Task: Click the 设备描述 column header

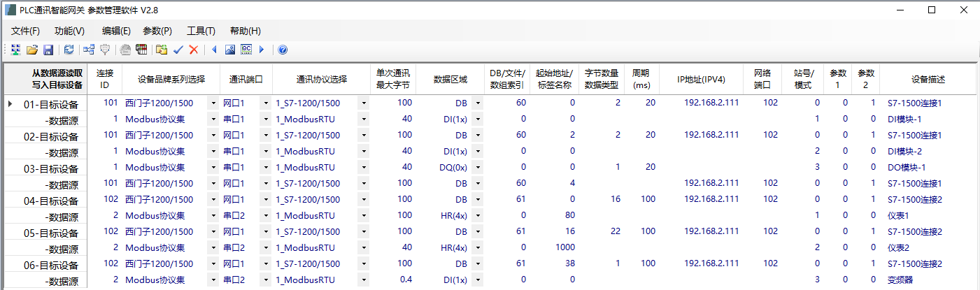Action: pos(928,79)
